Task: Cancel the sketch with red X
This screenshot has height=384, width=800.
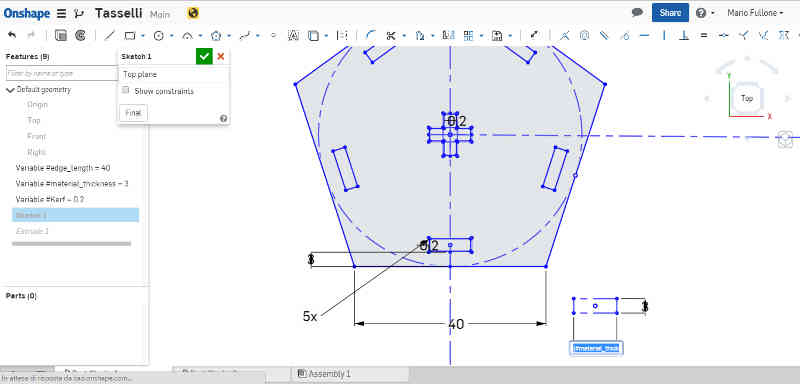Action: point(220,56)
